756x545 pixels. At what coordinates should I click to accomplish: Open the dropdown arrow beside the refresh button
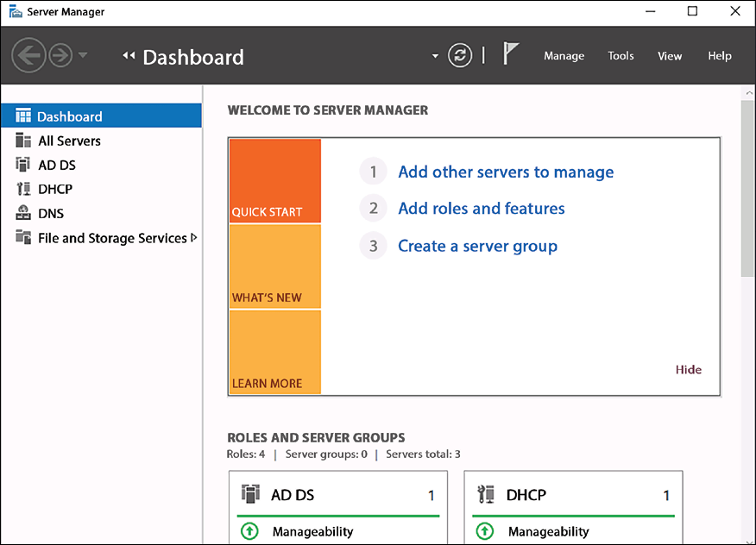(435, 56)
